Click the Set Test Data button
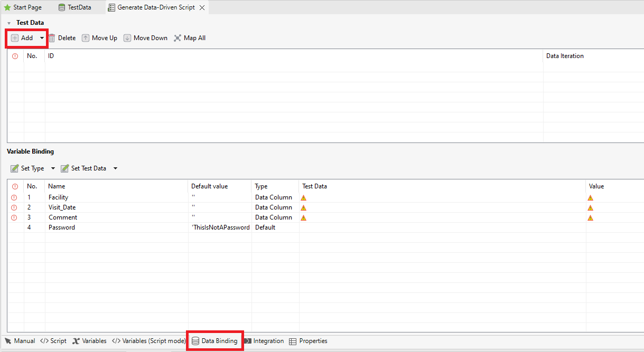 coord(83,168)
